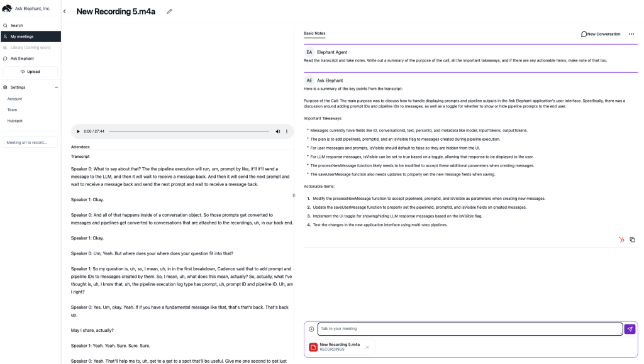Mute the audio with speaker icon
The width and height of the screenshot is (644, 364).
click(277, 132)
